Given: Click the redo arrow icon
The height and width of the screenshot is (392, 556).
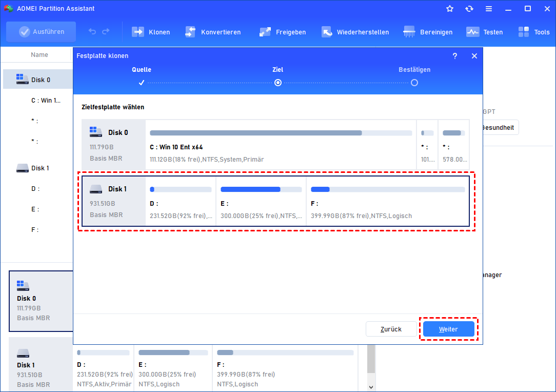Looking at the screenshot, I should [106, 32].
